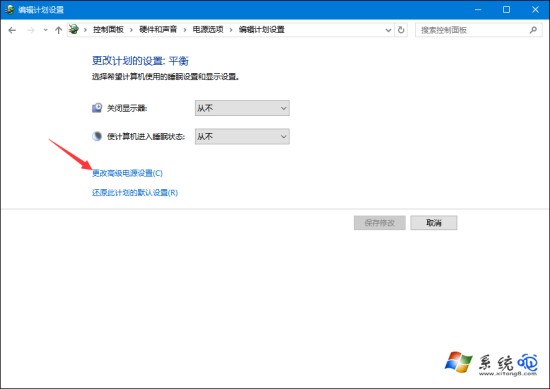Viewport: 550px width, 389px height.
Task: Navigate to 硬件和声音 breadcrumb
Action: click(x=158, y=30)
